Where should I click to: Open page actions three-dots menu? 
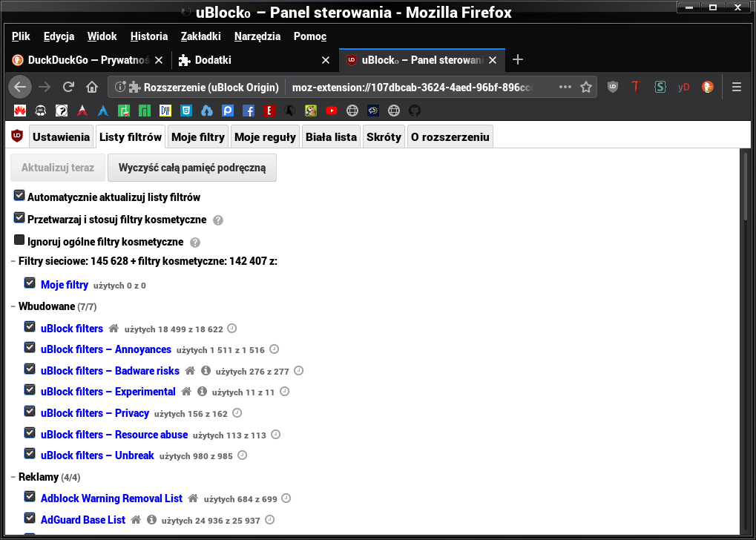565,88
